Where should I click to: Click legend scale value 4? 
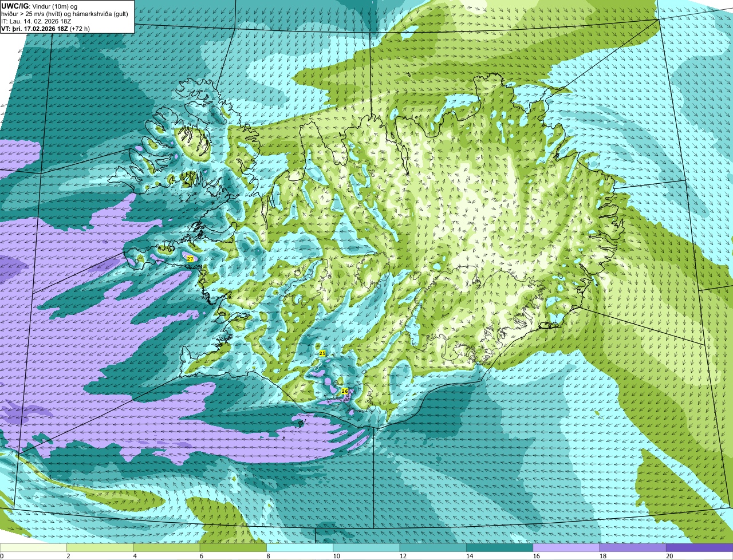coord(135,556)
